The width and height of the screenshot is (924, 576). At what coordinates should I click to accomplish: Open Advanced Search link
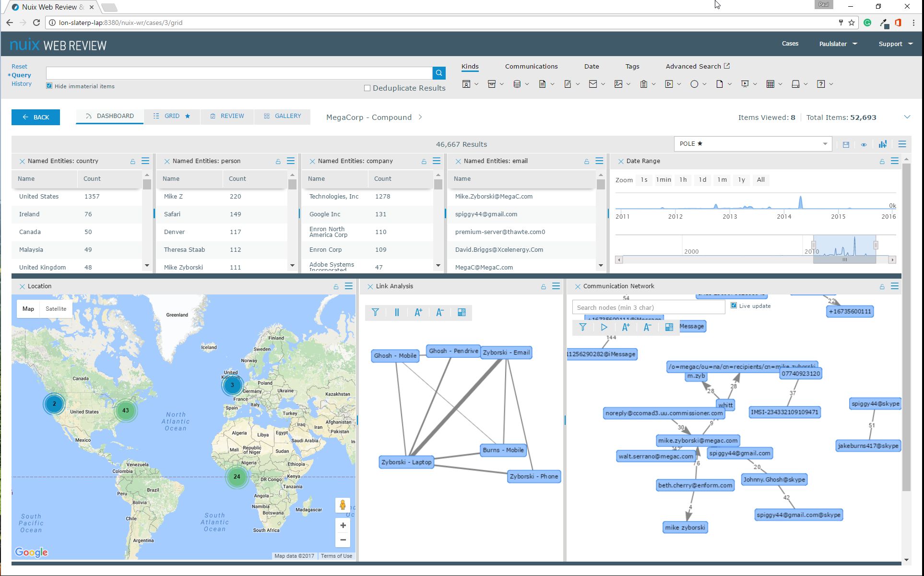tap(698, 66)
